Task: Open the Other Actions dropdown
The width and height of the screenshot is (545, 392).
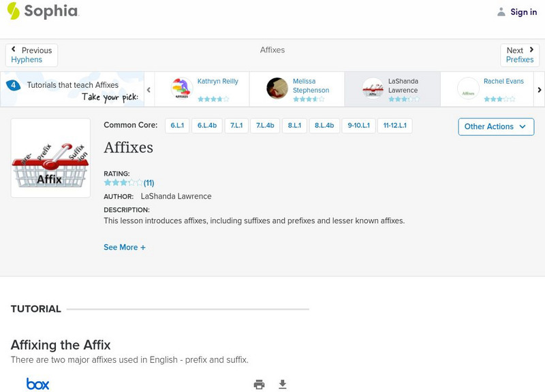Action: 495,127
